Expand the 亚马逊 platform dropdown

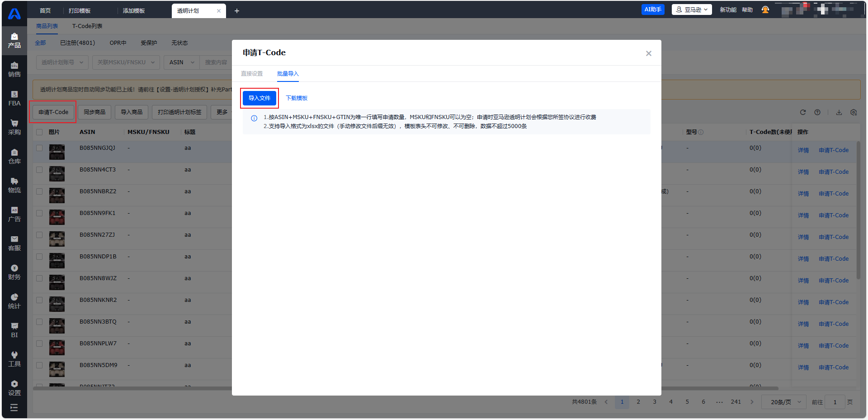click(x=692, y=10)
